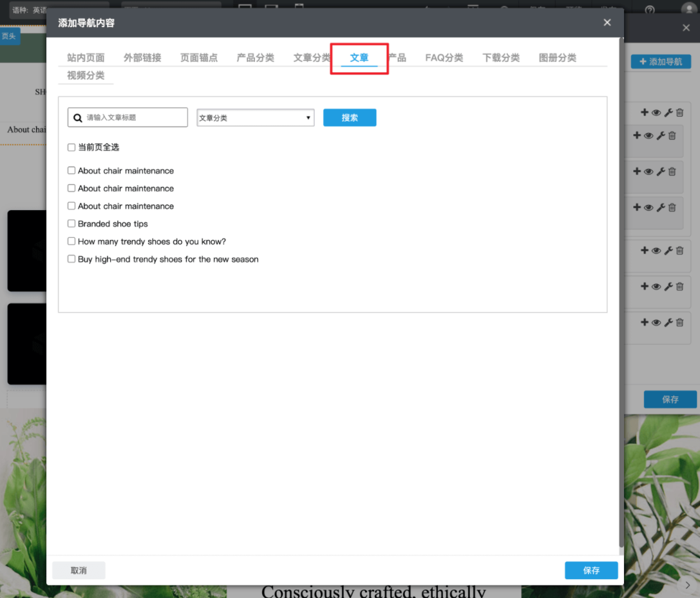700x598 pixels.
Task: Click the 取消 cancel button
Action: pos(79,570)
